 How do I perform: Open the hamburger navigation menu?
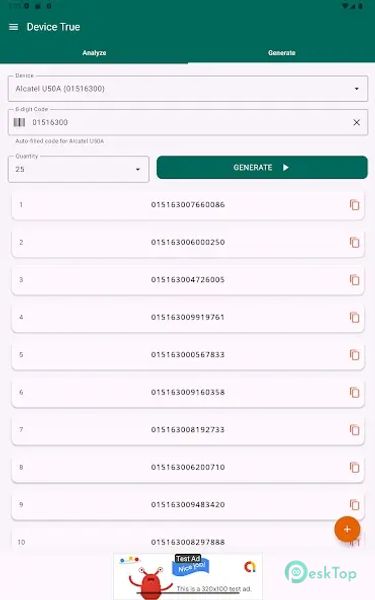point(13,27)
